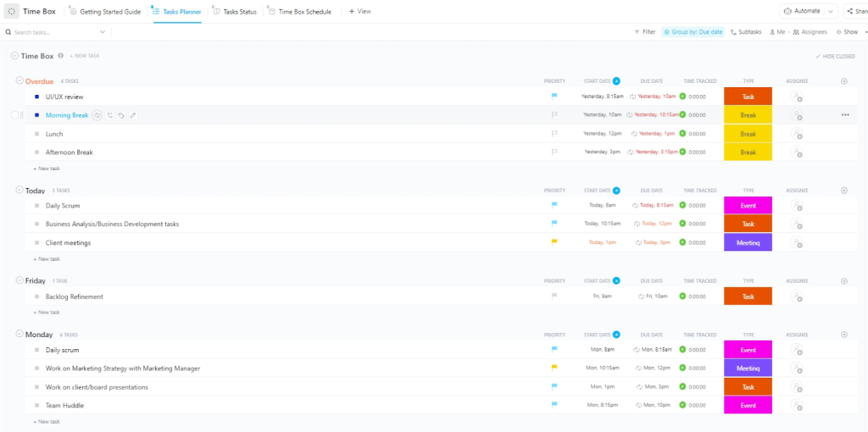868x432 pixels.
Task: Collapse the Overdue group
Action: click(19, 81)
